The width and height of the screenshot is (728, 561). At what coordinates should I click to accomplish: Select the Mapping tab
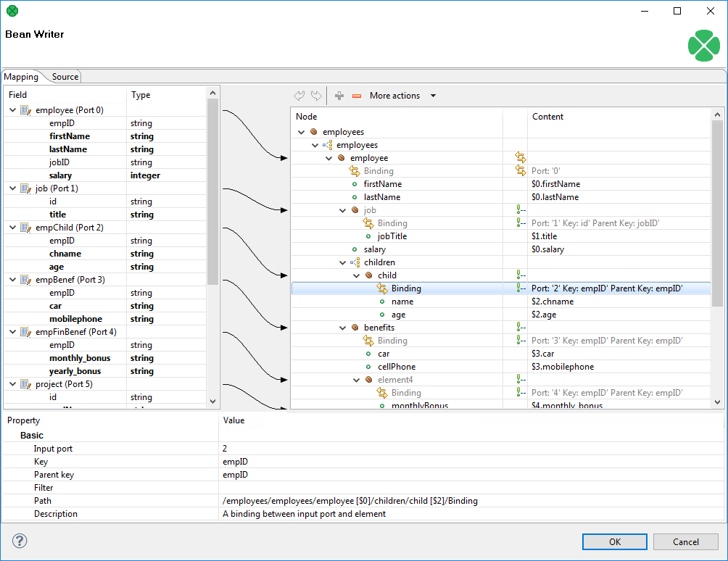[21, 77]
